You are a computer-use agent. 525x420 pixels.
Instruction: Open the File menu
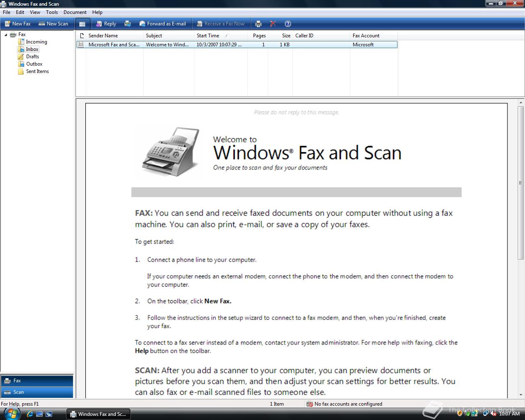click(7, 12)
